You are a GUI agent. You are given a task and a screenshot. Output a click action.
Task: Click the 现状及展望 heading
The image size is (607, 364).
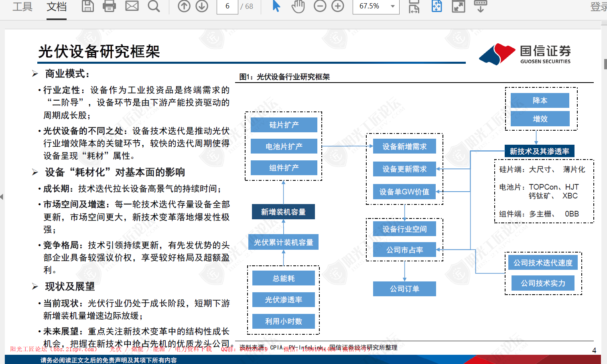(70, 286)
